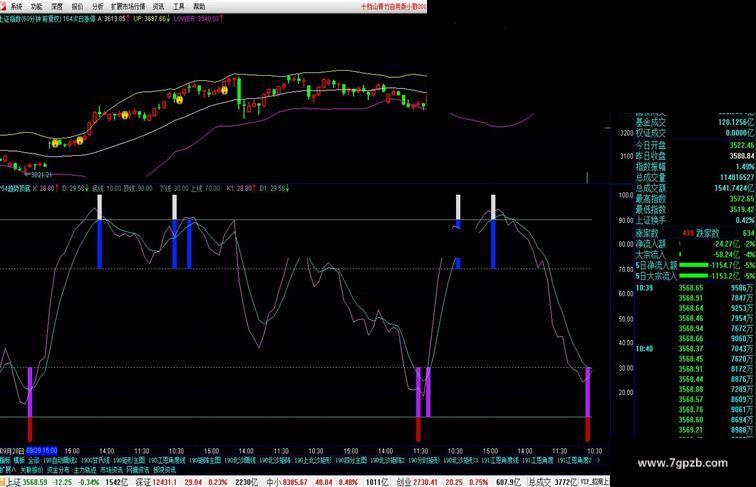Image resolution: width=756 pixels, height=487 pixels.
Task: Click the 跌家数 634 label
Action: point(725,233)
